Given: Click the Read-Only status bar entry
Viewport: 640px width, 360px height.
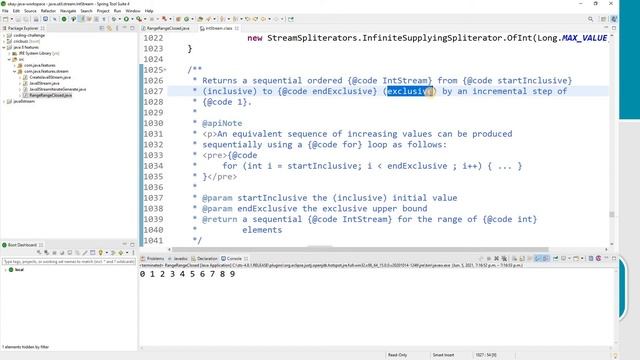Looking at the screenshot, I should pyautogui.click(x=397, y=355).
